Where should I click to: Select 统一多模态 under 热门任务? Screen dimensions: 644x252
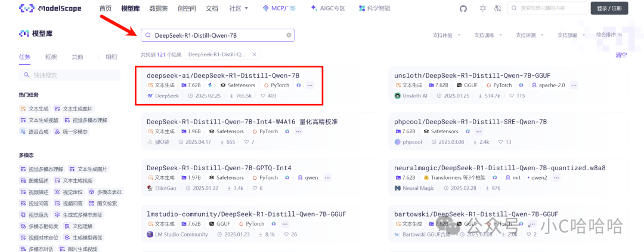(70, 131)
